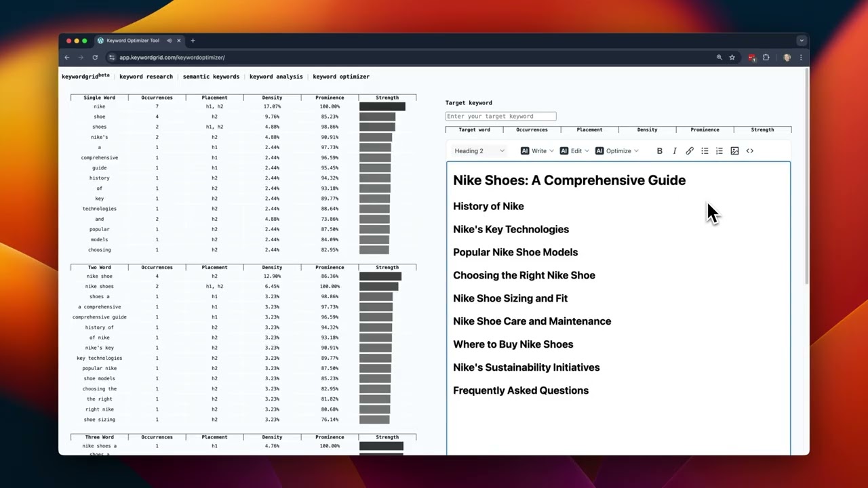The width and height of the screenshot is (868, 488).
Task: Open the keyword research menu item
Action: (x=146, y=77)
